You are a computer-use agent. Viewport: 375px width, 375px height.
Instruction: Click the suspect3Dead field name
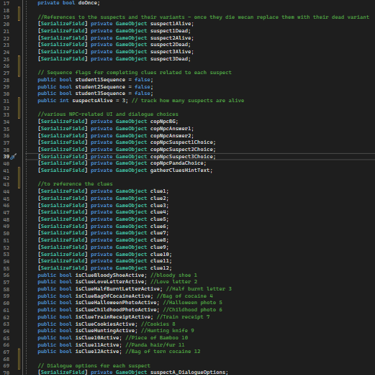169,59
